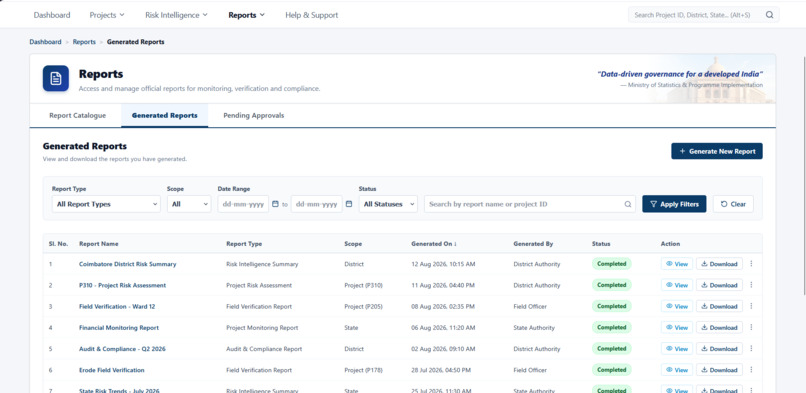Go to Dashboard in top navigation

pos(52,15)
